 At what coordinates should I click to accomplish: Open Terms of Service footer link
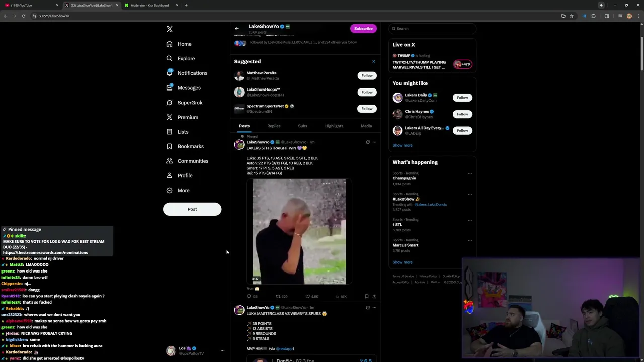pos(403,276)
